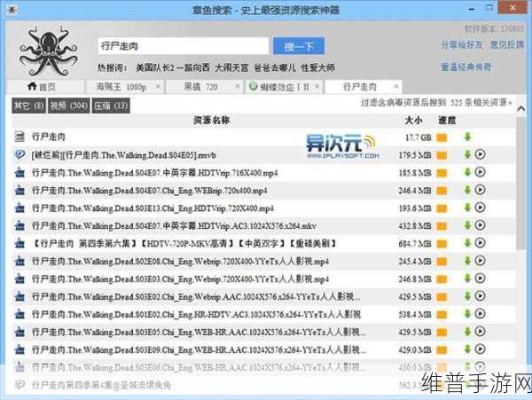Play S03E13 HDTVrip 720X400.mp4

coord(480,208)
